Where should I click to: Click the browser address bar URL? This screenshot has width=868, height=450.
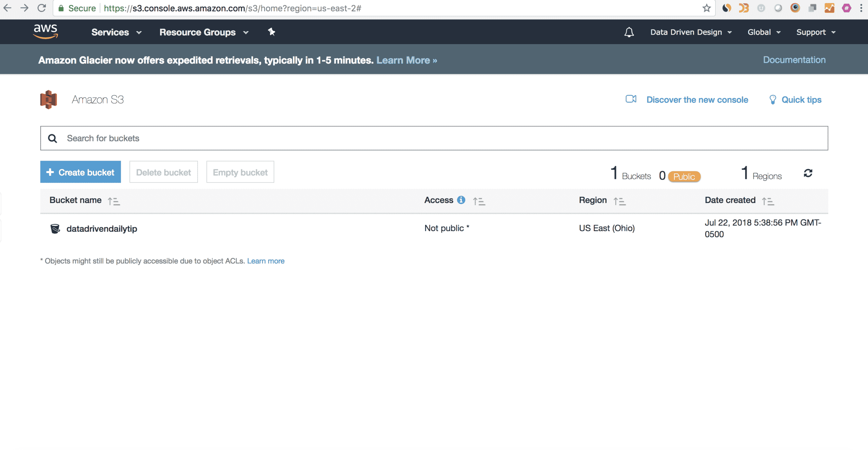coord(233,8)
